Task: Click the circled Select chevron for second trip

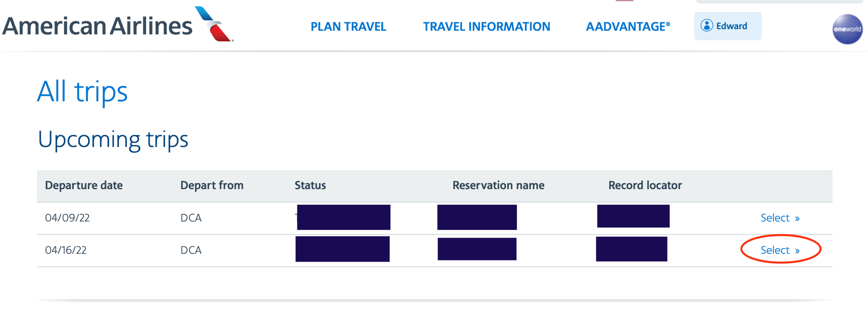Action: [797, 250]
